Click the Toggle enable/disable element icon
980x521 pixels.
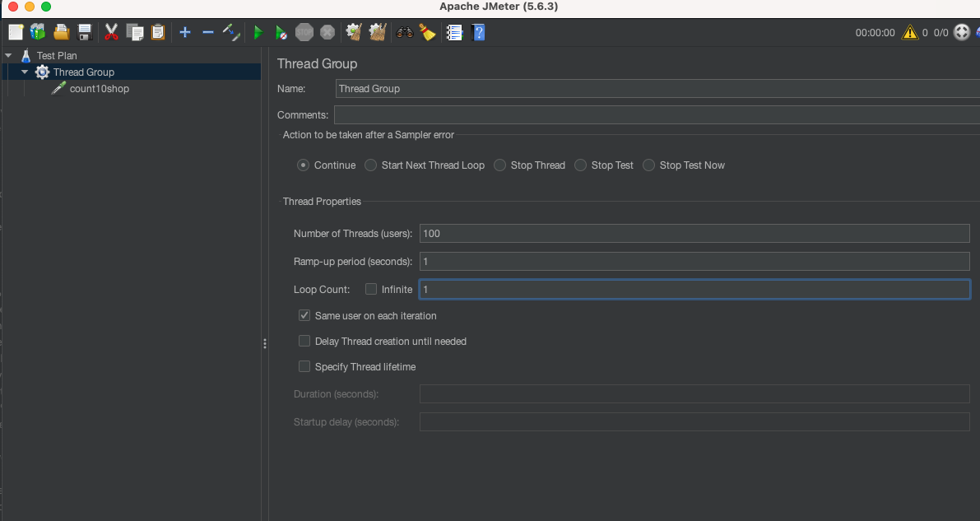231,32
